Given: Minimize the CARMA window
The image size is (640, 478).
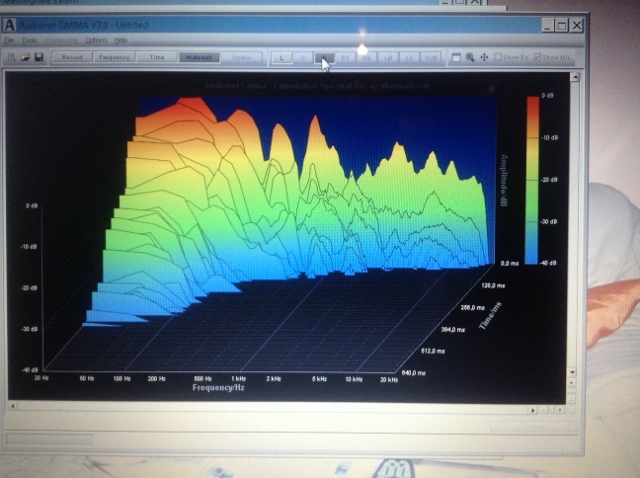Looking at the screenshot, I should pyautogui.click(x=548, y=26).
